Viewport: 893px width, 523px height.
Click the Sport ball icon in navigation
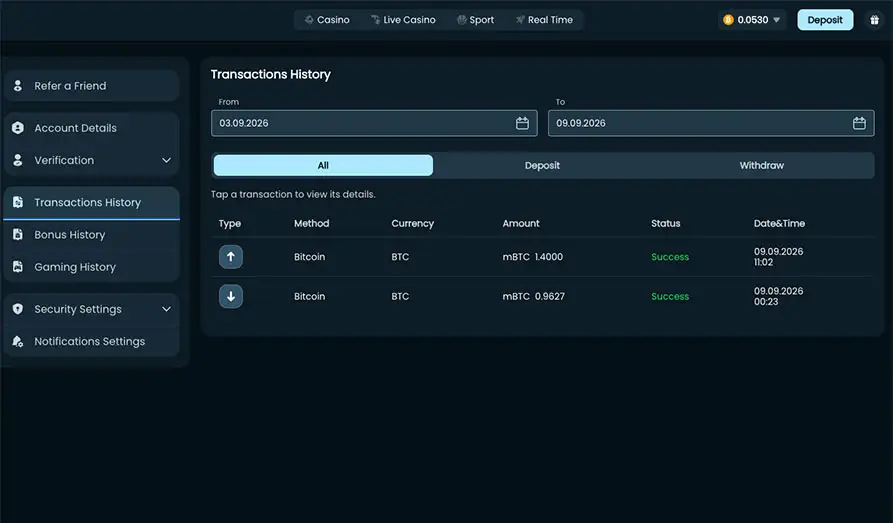coord(461,20)
